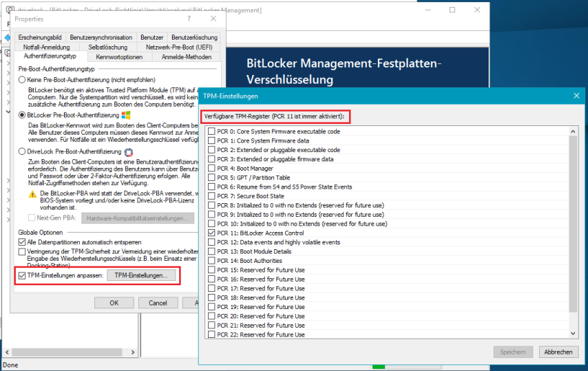Open the TPM-Einstellungen... button

141,275
